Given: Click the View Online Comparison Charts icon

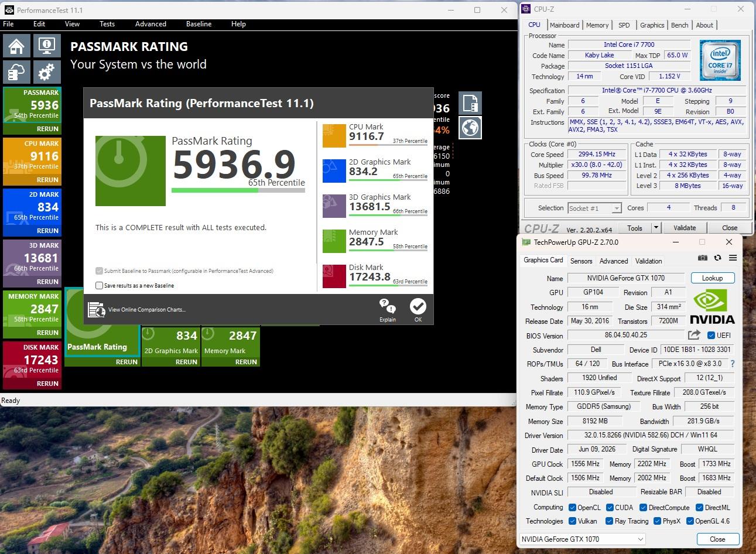Looking at the screenshot, I should (x=96, y=309).
